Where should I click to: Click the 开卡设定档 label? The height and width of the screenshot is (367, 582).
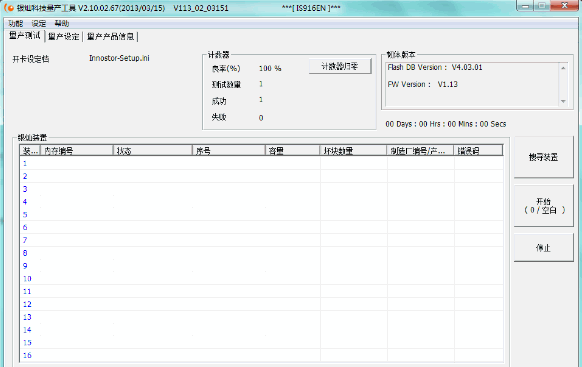[30, 59]
